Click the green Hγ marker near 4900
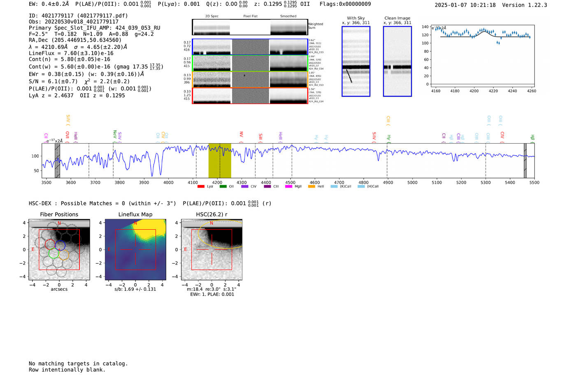The height and width of the screenshot is (392, 576). coord(388,139)
